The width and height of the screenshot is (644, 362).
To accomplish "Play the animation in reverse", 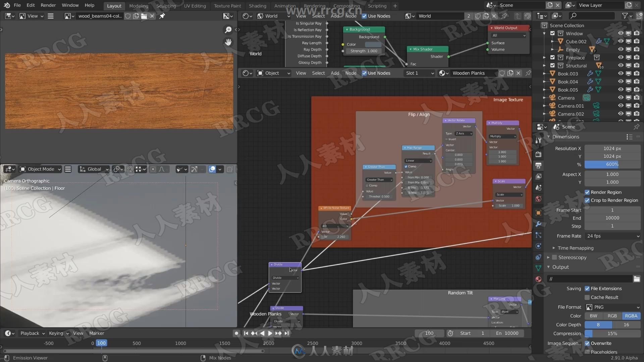I will click(x=262, y=333).
